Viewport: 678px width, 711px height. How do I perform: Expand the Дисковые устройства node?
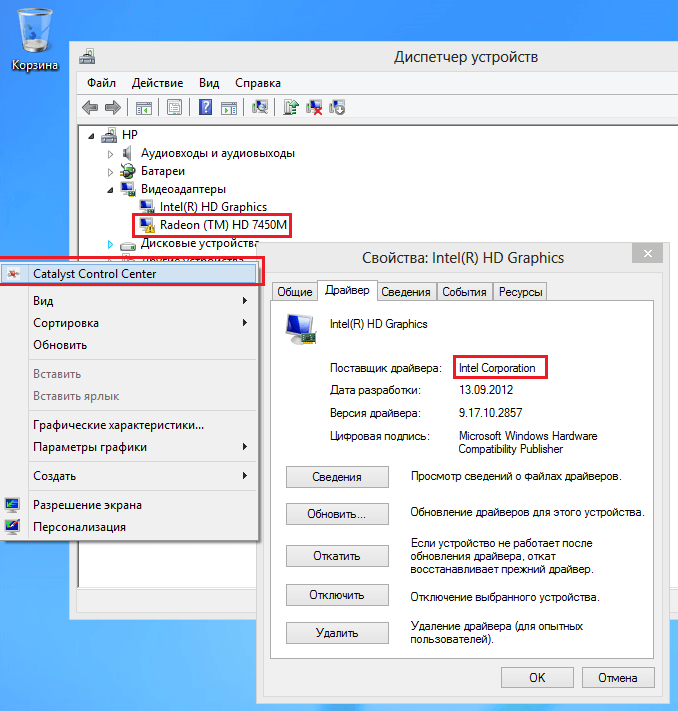pyautogui.click(x=110, y=244)
